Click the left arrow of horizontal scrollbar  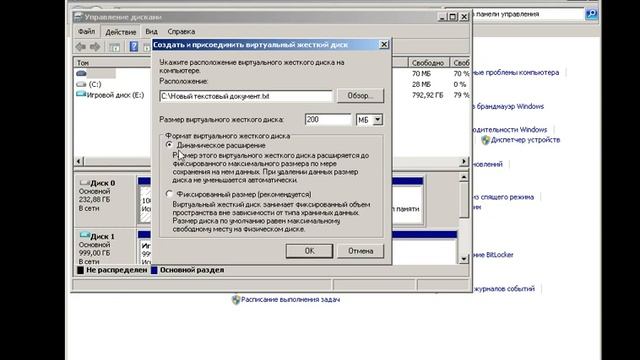click(x=79, y=161)
